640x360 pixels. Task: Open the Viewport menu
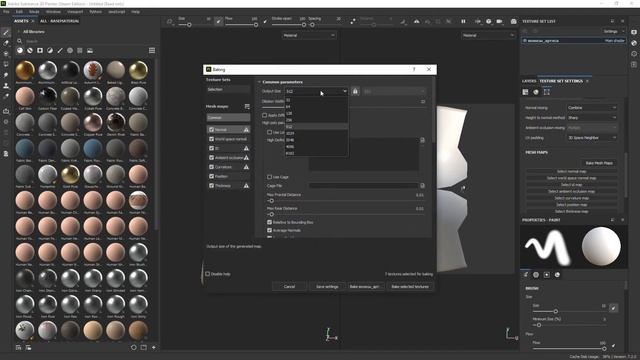(75, 12)
